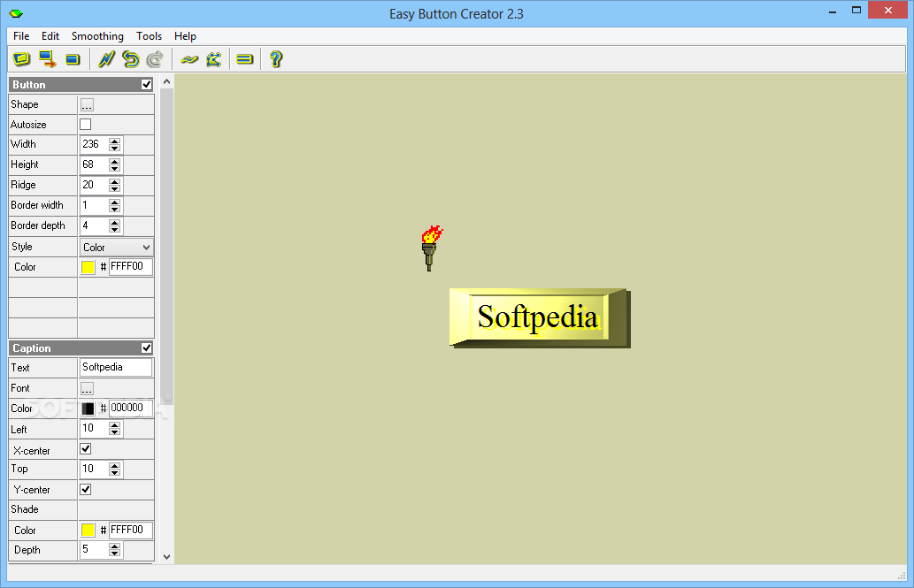Click the torch image on the canvas
The image size is (914, 588).
[x=432, y=248]
